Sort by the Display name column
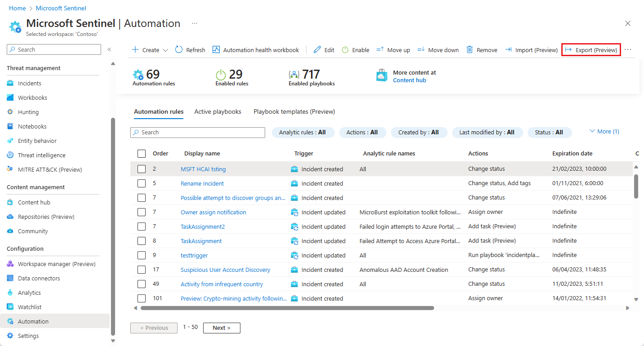 coord(202,154)
